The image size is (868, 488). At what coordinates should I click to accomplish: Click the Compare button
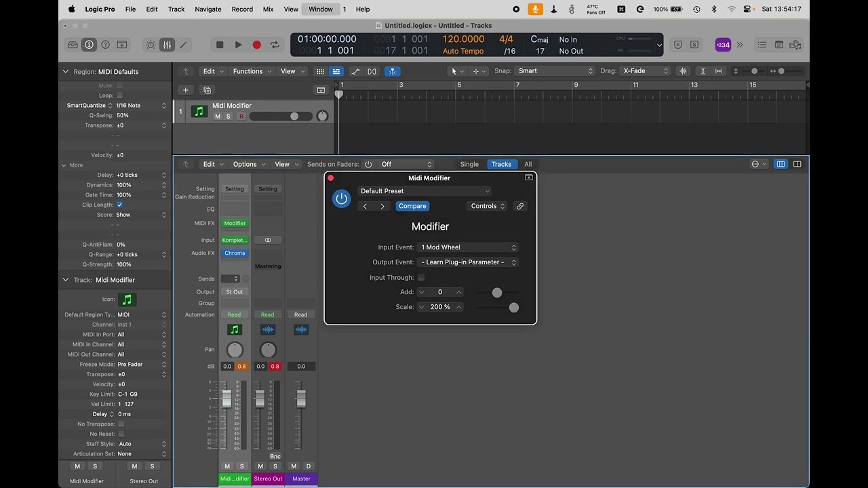[x=412, y=206]
